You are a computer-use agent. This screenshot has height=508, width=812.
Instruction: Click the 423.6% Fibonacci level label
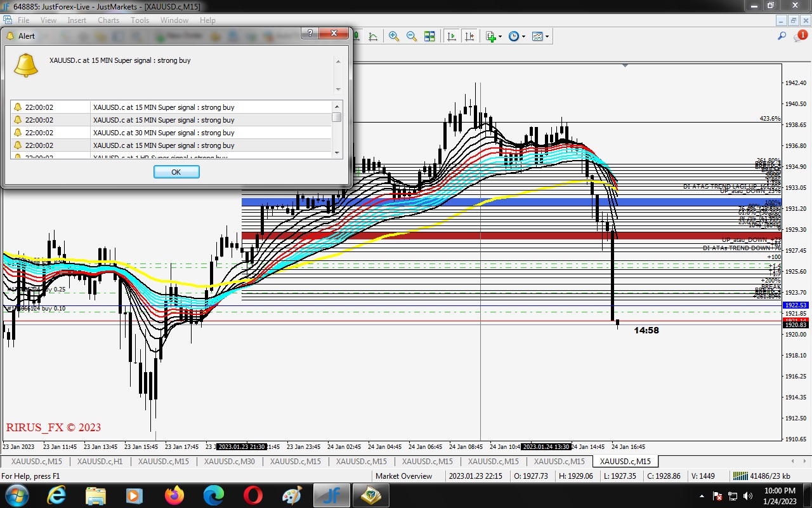tap(770, 119)
